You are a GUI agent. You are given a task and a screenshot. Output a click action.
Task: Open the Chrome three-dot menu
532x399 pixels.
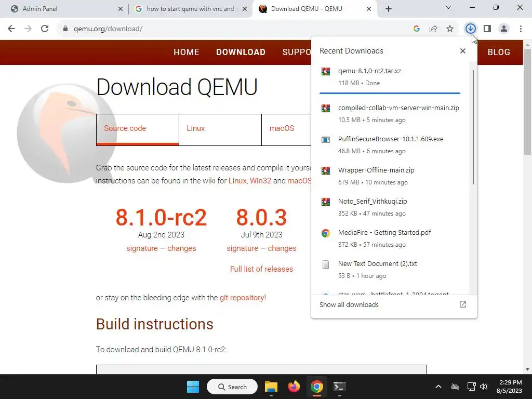521,29
